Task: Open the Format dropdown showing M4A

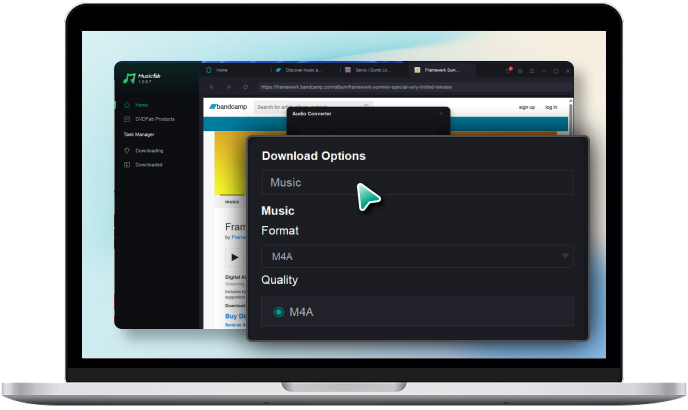Action: click(417, 256)
